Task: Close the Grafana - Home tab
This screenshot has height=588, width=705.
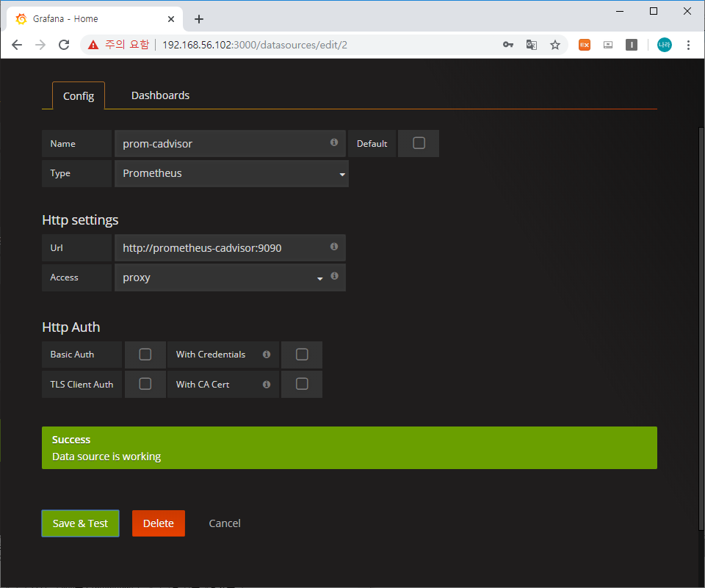Action: [171, 19]
